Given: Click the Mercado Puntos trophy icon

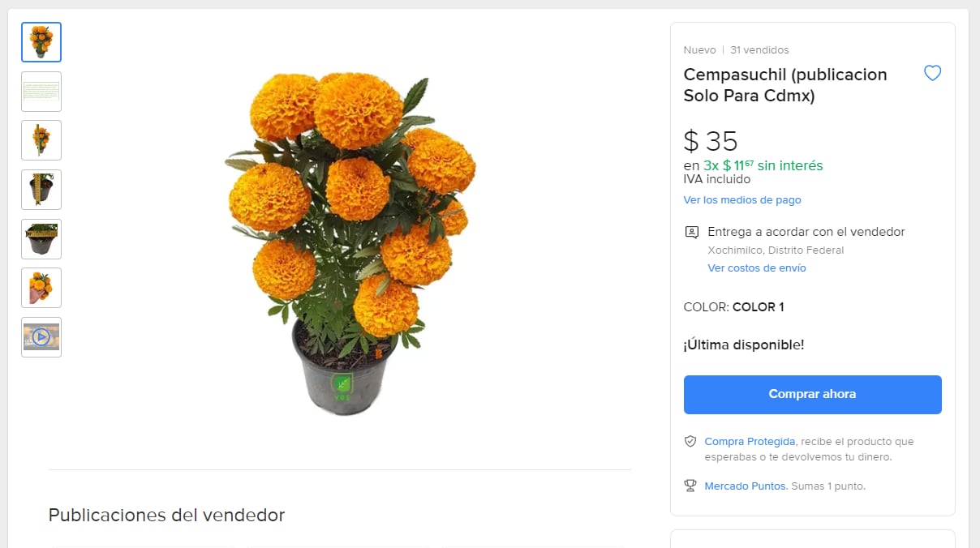Looking at the screenshot, I should [x=690, y=485].
